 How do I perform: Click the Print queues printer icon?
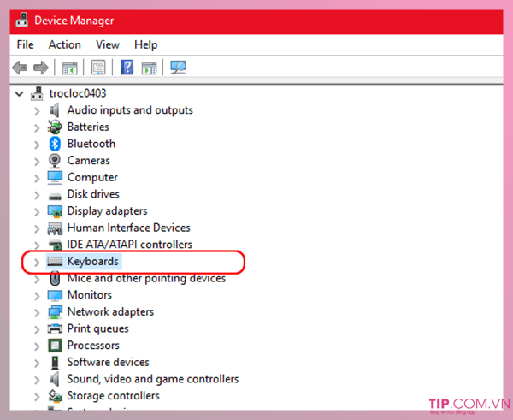tap(55, 328)
